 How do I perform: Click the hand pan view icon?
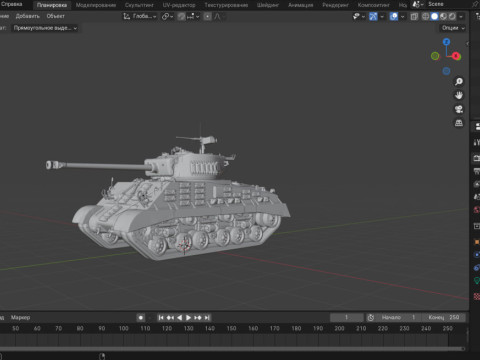pyautogui.click(x=459, y=95)
